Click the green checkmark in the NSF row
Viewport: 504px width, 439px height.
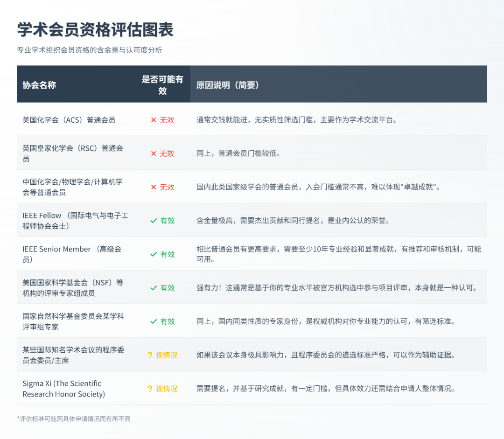tap(153, 288)
